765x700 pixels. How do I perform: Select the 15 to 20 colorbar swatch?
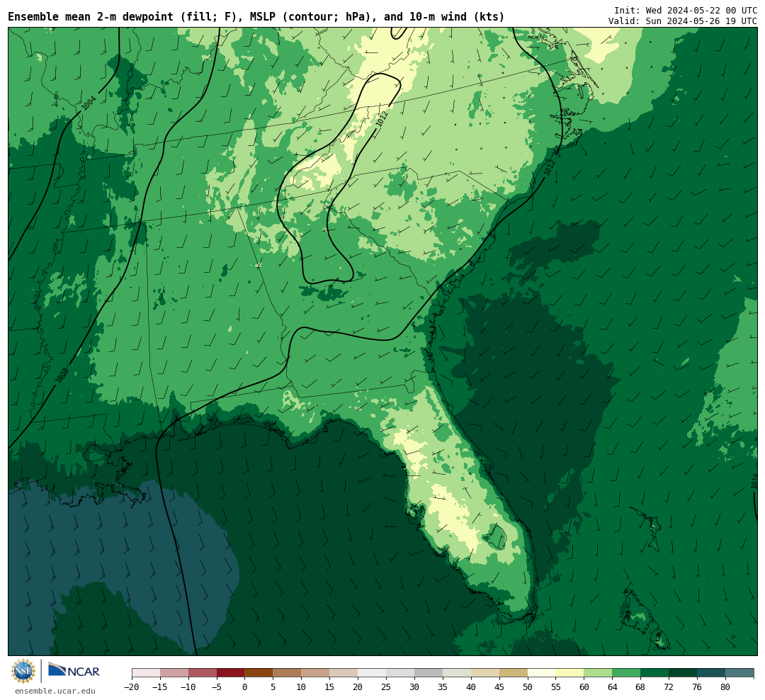point(344,673)
